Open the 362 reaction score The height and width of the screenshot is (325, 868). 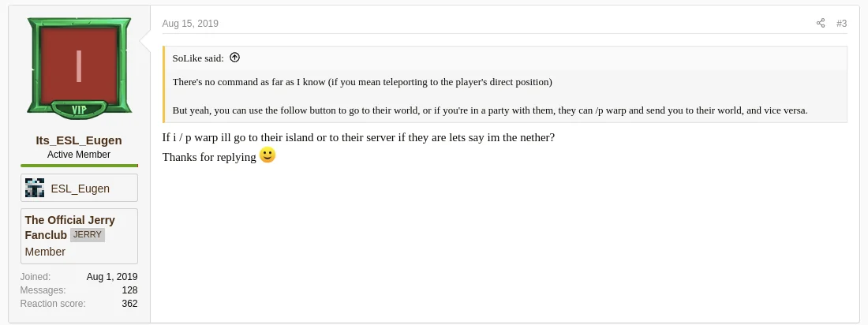coord(129,304)
